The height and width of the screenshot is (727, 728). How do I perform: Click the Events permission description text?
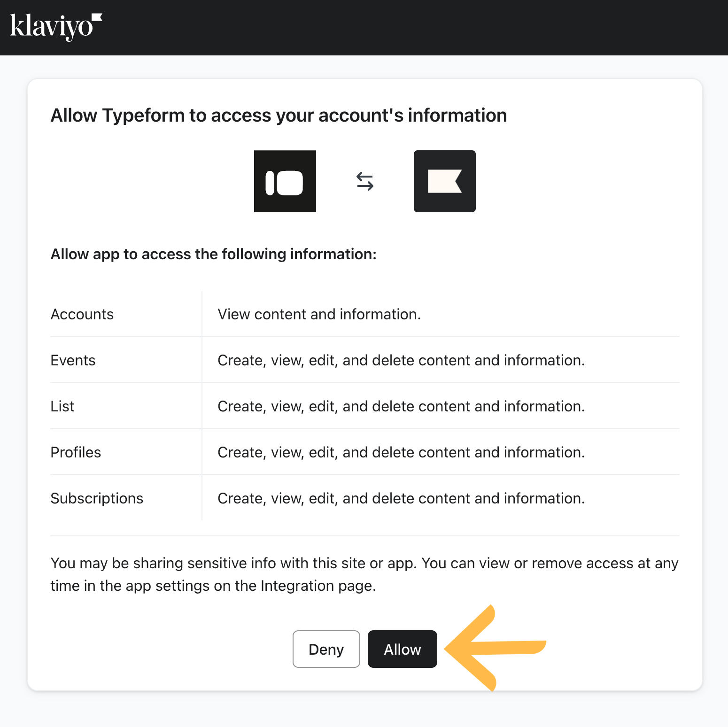tap(402, 360)
